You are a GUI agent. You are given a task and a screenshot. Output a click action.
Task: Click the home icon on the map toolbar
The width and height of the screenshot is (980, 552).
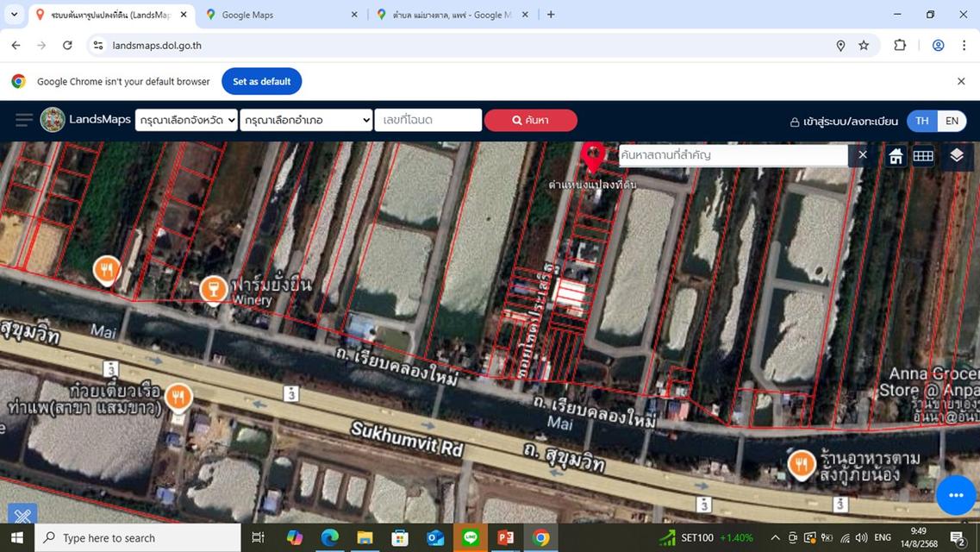[895, 156]
